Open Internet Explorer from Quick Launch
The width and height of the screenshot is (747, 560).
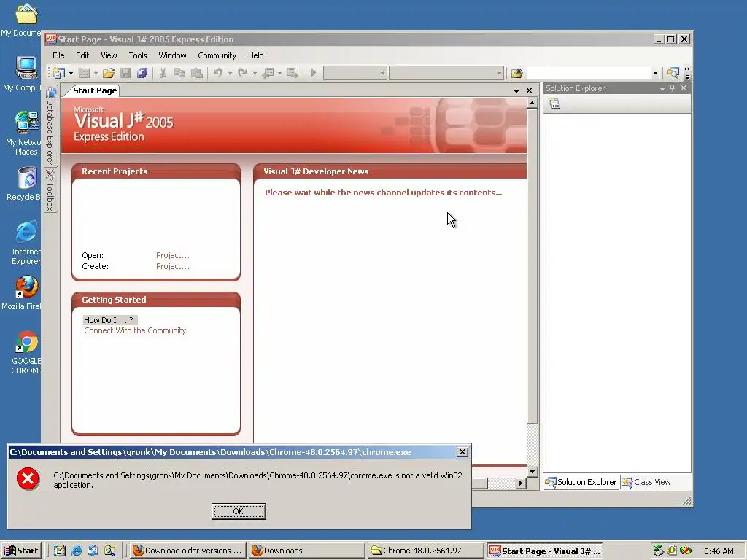tap(76, 551)
